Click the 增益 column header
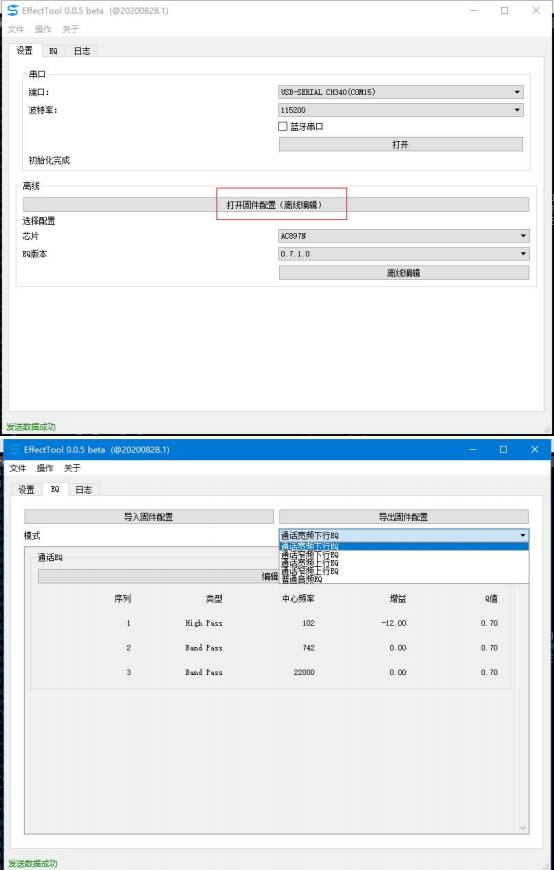The image size is (554, 870). point(397,599)
